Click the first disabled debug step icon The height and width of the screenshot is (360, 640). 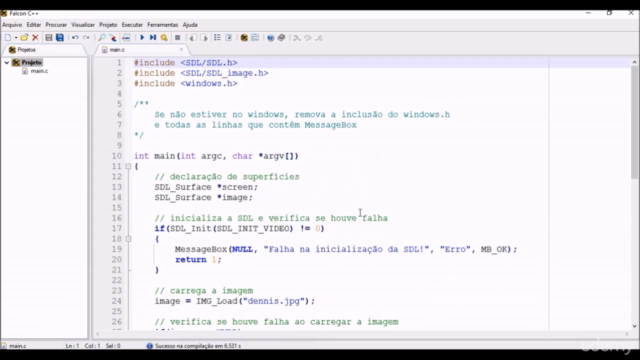point(297,38)
